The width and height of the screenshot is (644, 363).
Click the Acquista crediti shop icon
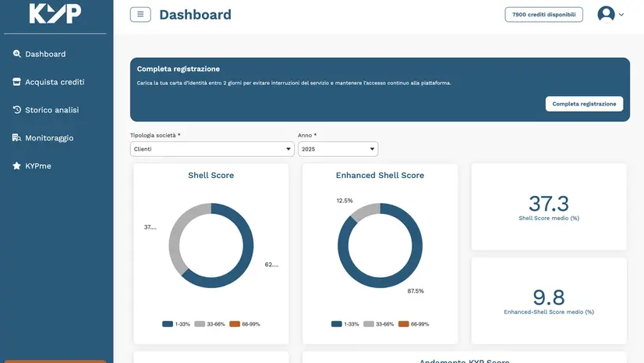pyautogui.click(x=16, y=82)
